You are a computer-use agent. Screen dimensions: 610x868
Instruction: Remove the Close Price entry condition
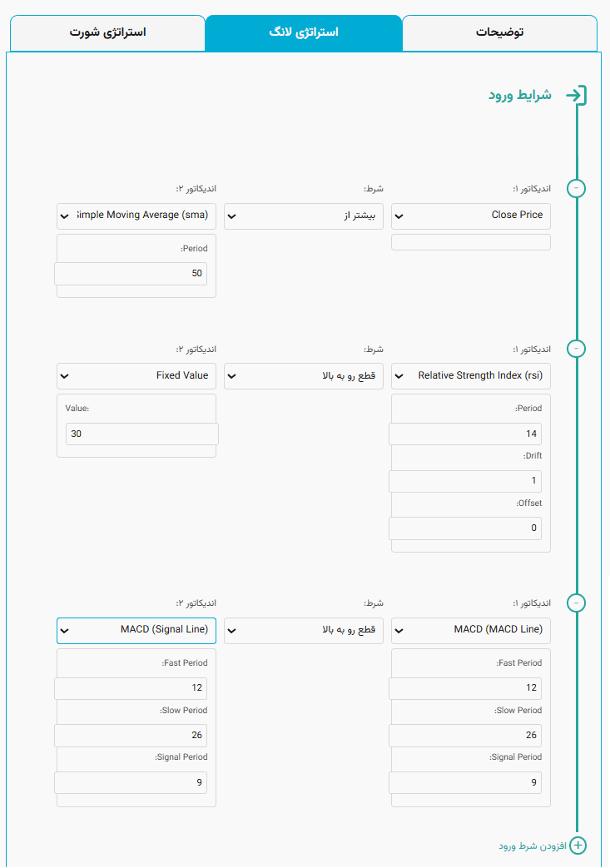click(576, 188)
